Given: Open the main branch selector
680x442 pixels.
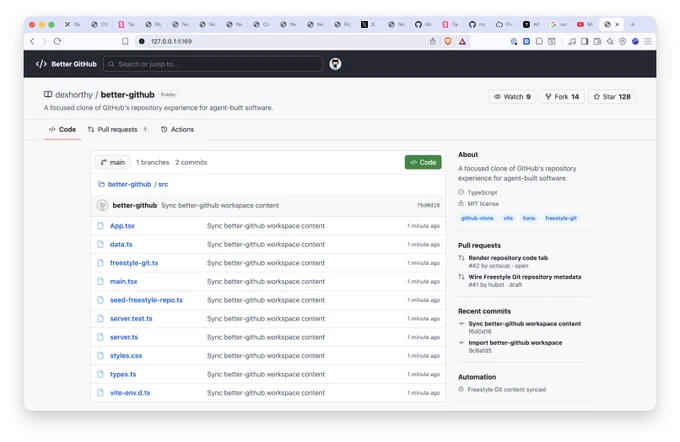Looking at the screenshot, I should [x=113, y=162].
